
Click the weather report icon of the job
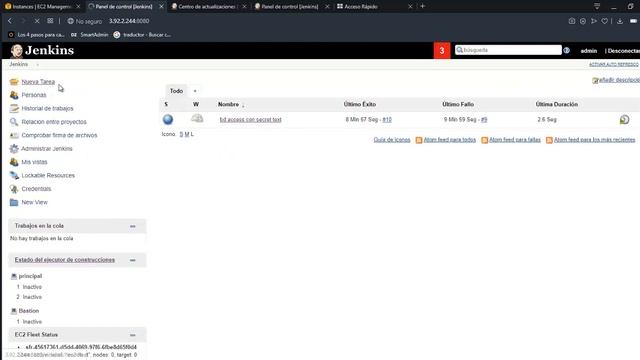197,119
